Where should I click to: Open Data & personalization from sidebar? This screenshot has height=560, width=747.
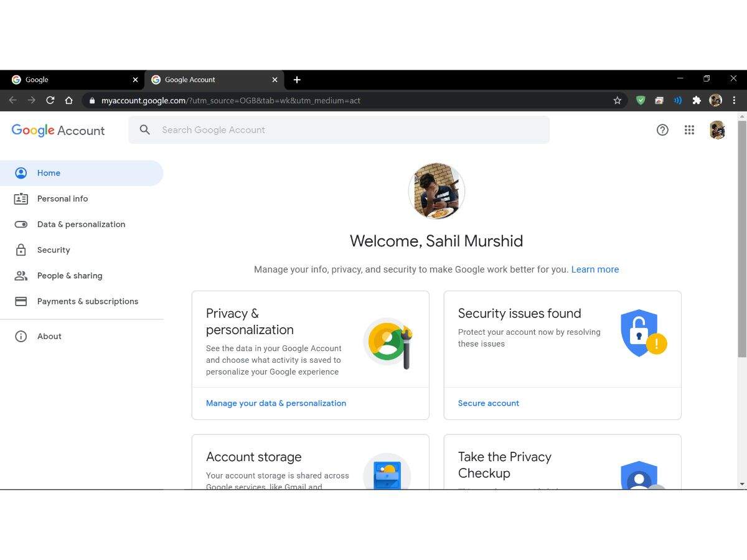click(x=81, y=225)
